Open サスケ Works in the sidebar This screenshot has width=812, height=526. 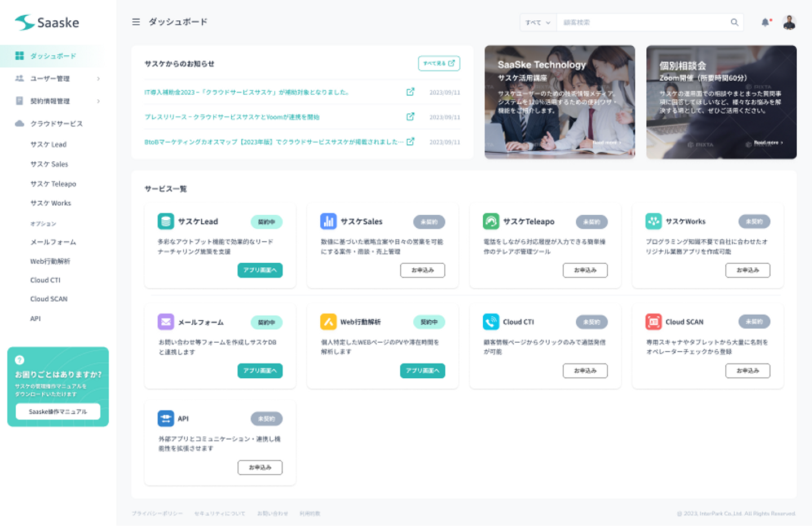coord(51,203)
